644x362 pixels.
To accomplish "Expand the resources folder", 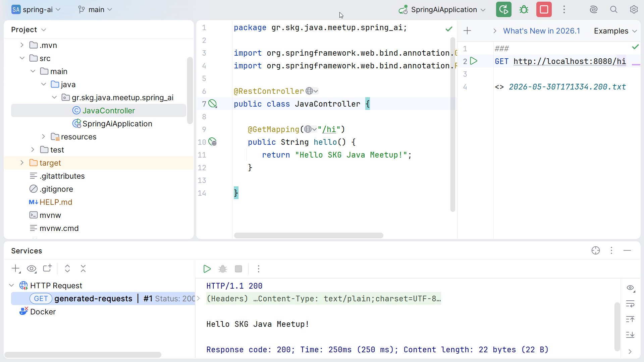I will pos(43,136).
